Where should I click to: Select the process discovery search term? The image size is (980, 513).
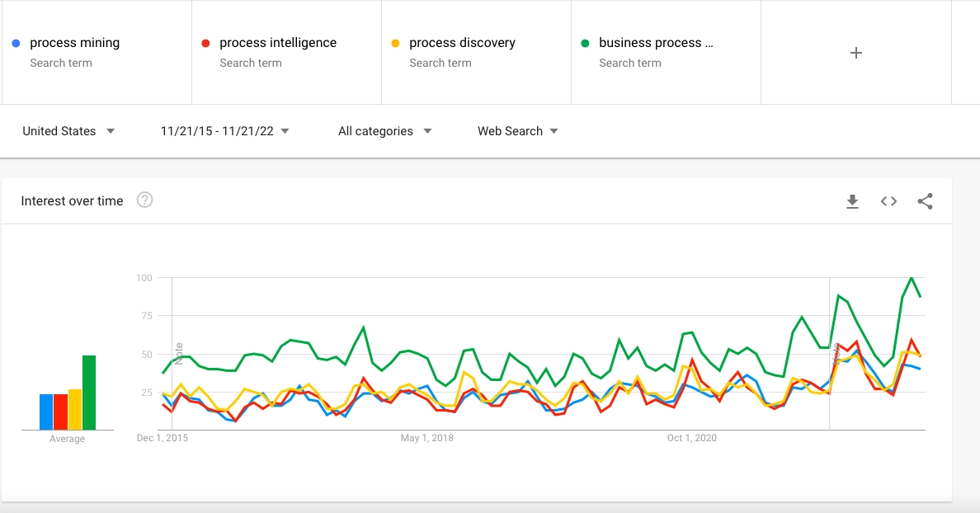click(462, 43)
